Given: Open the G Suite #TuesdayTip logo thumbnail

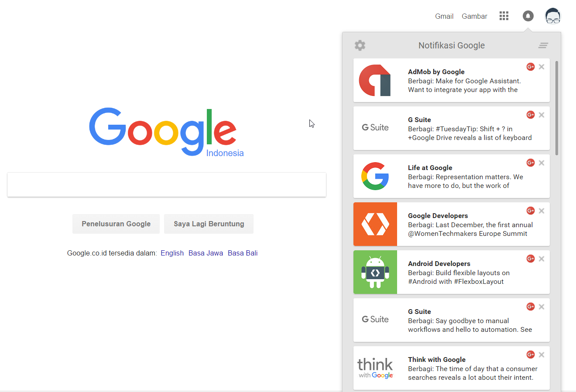Looking at the screenshot, I should (x=375, y=128).
